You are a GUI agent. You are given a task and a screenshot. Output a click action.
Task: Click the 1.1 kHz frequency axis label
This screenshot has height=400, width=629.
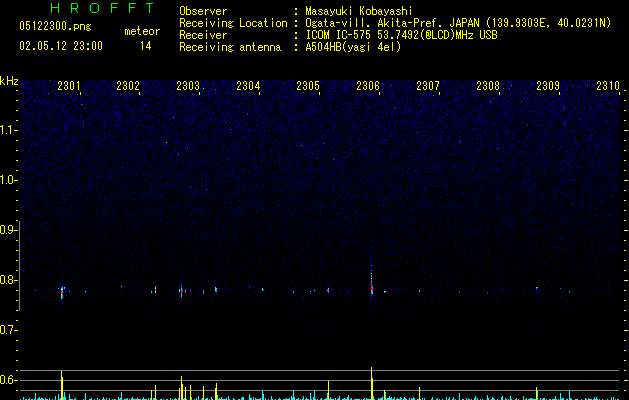(x=8, y=130)
